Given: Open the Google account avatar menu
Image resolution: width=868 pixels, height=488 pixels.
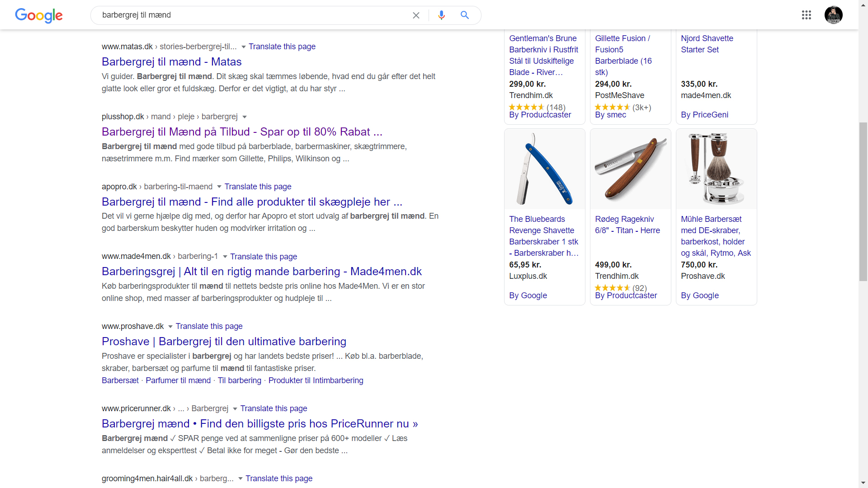Looking at the screenshot, I should [833, 15].
